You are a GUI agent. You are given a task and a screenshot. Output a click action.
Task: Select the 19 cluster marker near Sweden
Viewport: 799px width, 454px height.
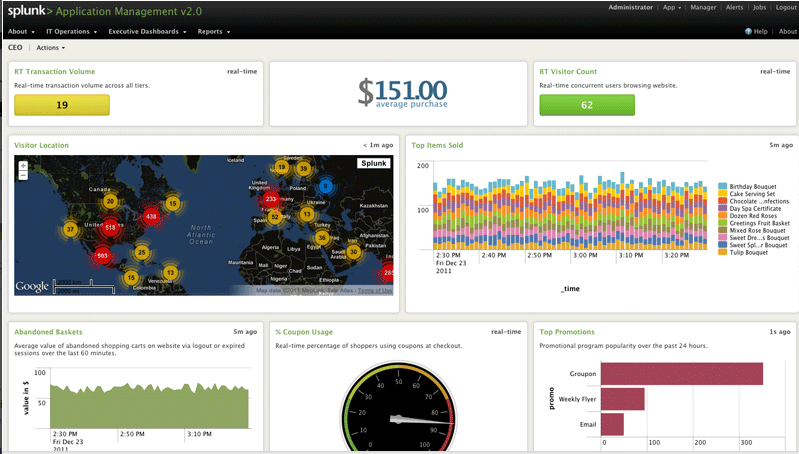(x=281, y=167)
